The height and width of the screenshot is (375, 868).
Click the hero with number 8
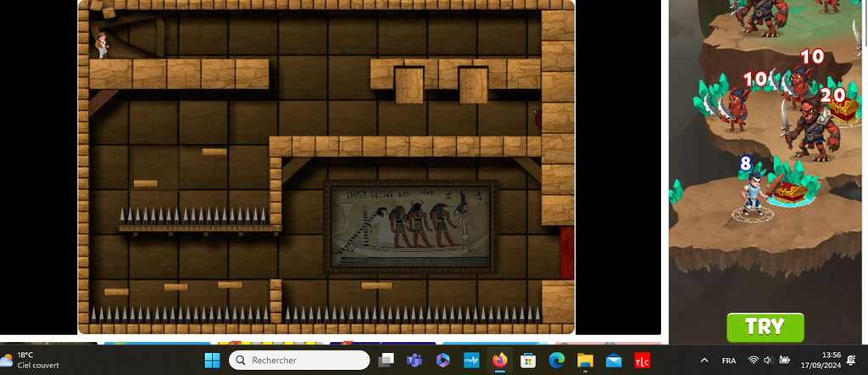[x=749, y=195]
